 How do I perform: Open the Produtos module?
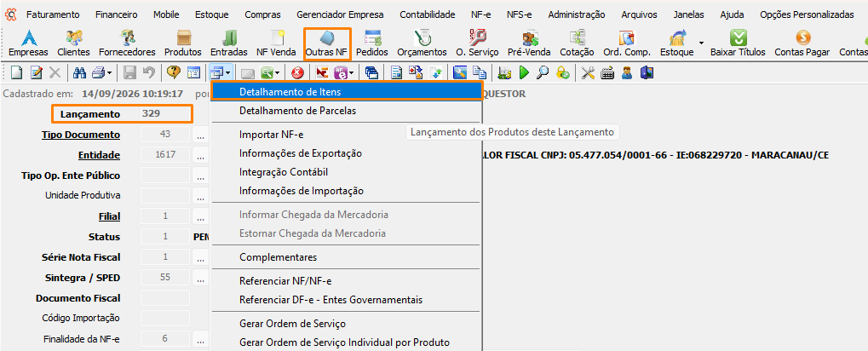[182, 44]
